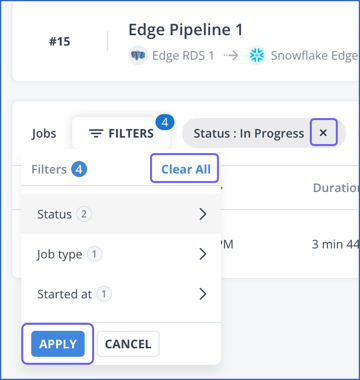Click the Status count badge showing 2
This screenshot has height=380, width=360.
[84, 214]
